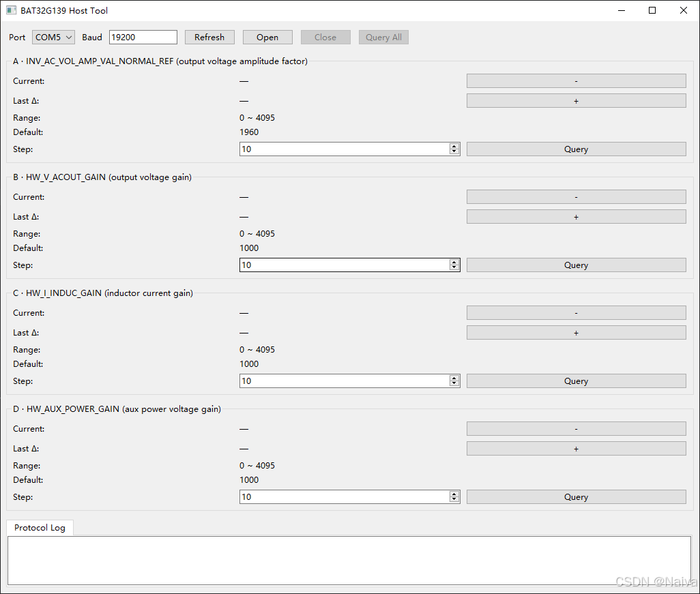This screenshot has width=700, height=594.
Task: Click minus for HW_V_ACOUT_GAIN section B
Action: click(x=577, y=197)
